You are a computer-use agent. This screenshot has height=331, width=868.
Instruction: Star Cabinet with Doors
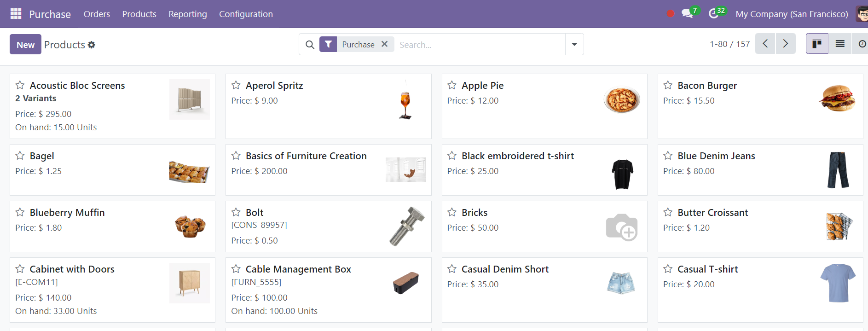(x=20, y=269)
